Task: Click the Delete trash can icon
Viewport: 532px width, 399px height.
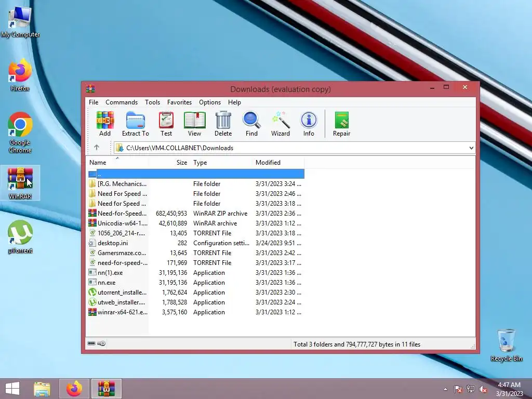Action: 223,124
